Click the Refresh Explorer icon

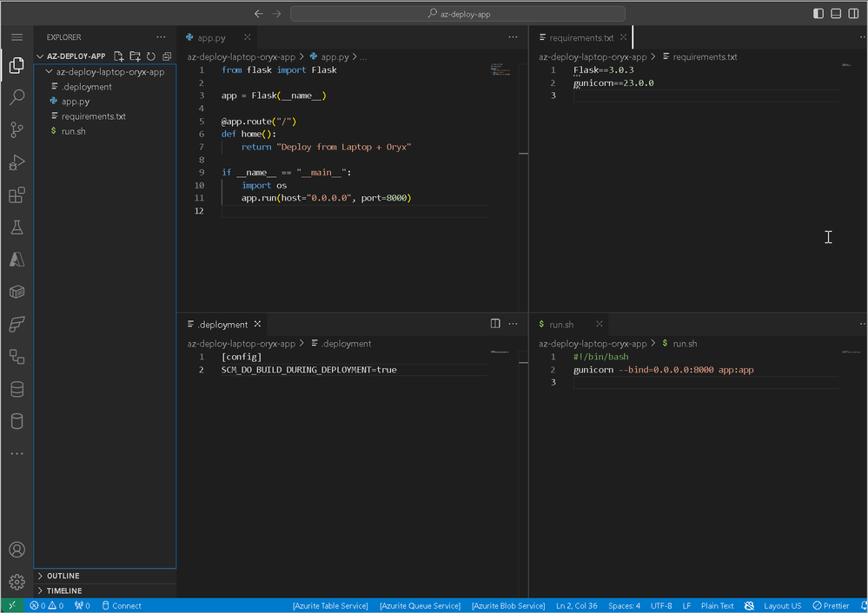[151, 56]
